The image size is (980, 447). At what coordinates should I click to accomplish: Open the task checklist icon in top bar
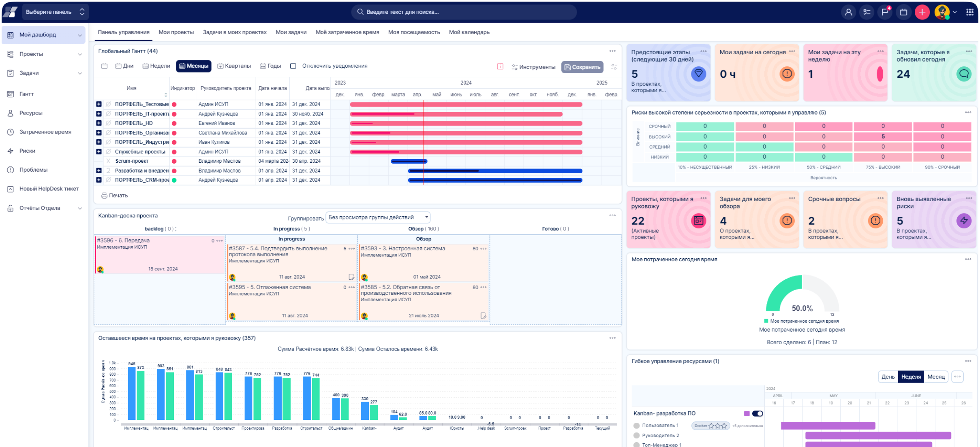click(867, 12)
